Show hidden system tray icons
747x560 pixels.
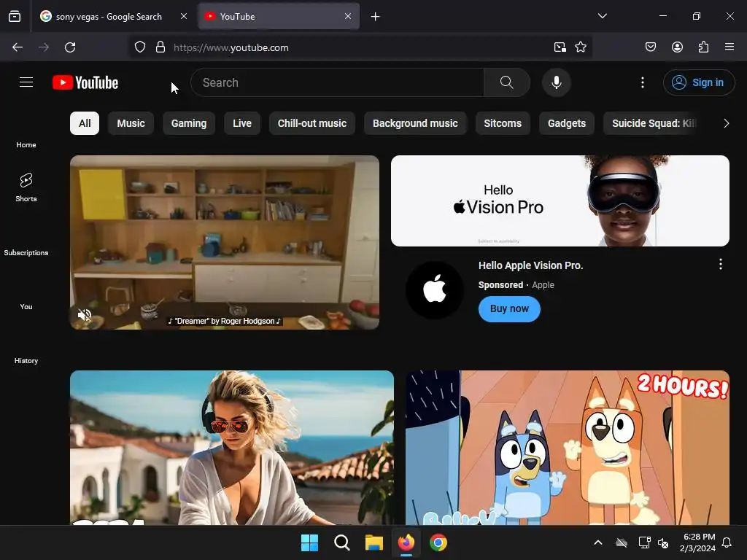(598, 542)
